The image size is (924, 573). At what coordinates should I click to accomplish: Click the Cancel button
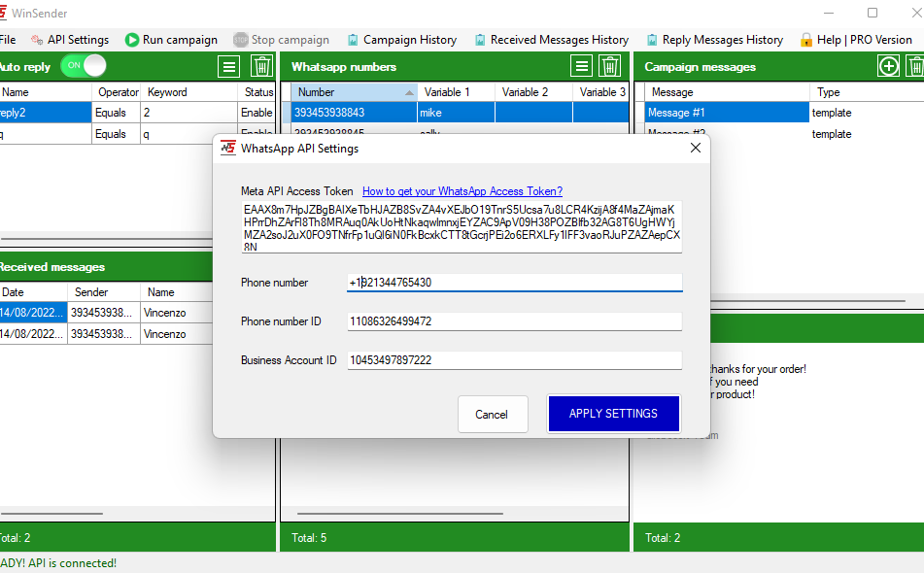pos(492,414)
